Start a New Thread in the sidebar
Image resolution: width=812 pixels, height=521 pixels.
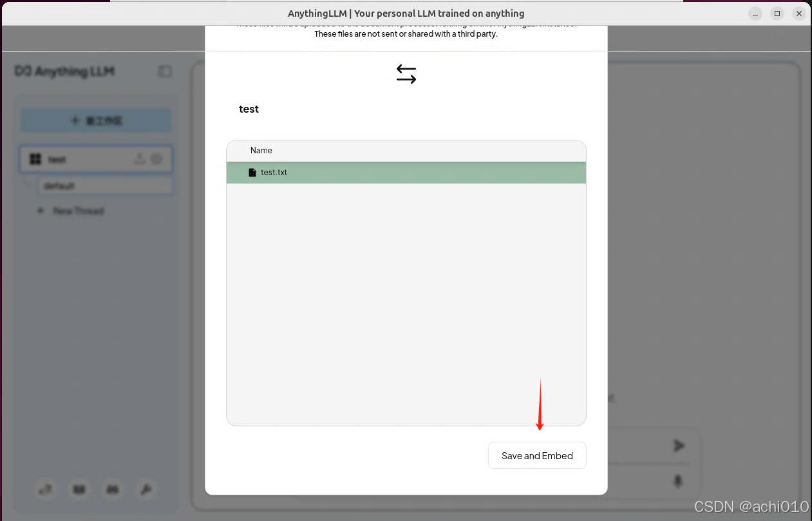(71, 211)
